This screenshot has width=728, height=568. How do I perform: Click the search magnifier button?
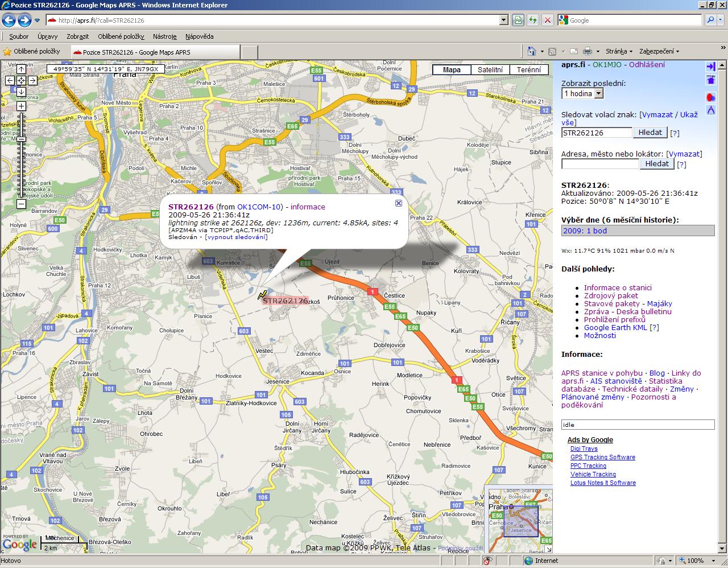coord(710,20)
